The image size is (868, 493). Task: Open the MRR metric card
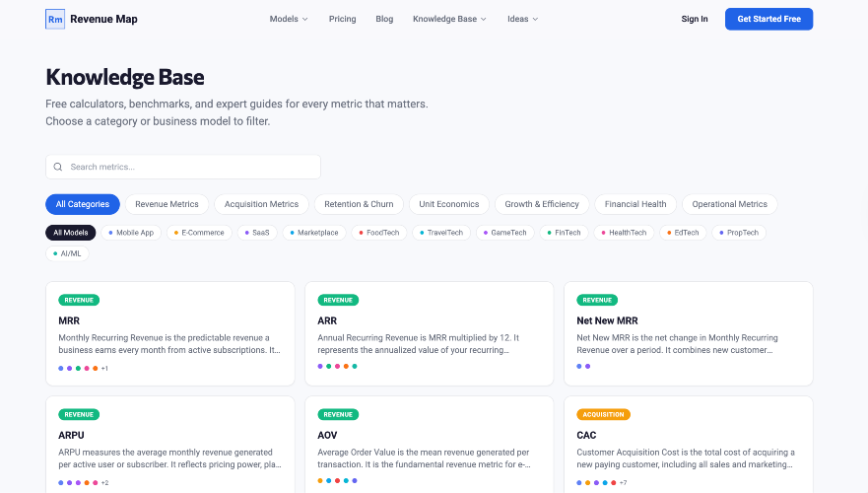pos(169,334)
